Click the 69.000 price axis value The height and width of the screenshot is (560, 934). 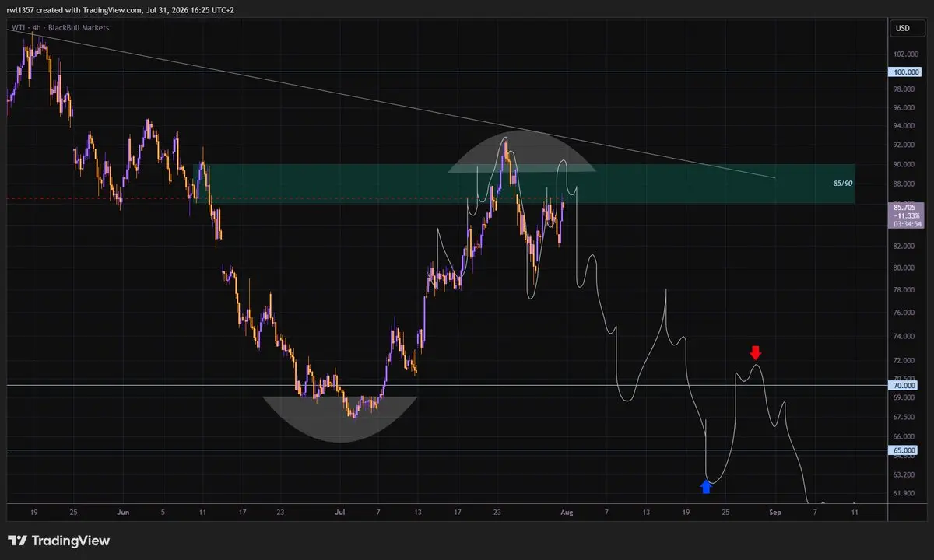(x=905, y=398)
